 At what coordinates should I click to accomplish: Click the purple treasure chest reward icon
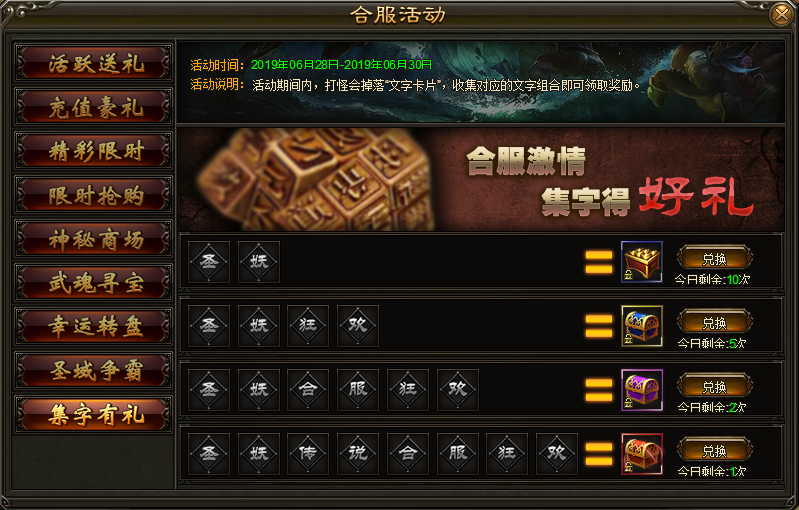[x=642, y=390]
